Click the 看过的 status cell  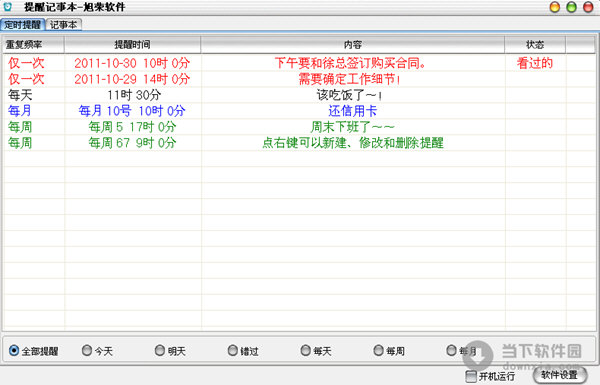(x=535, y=63)
